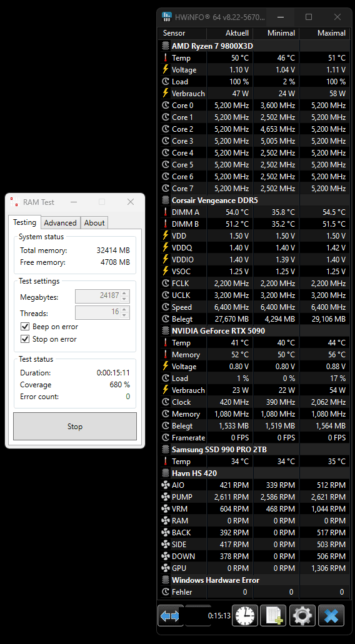Click the FCLK clock icon

(x=166, y=284)
